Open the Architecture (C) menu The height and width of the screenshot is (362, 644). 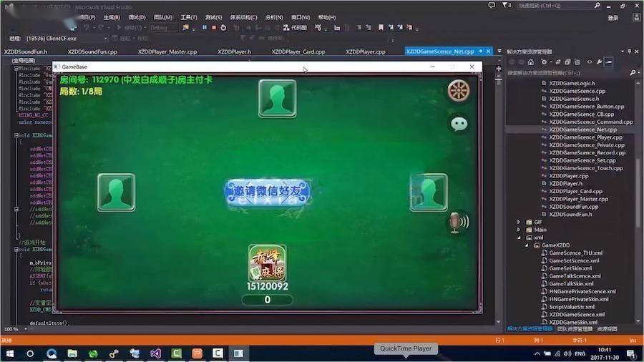243,17
